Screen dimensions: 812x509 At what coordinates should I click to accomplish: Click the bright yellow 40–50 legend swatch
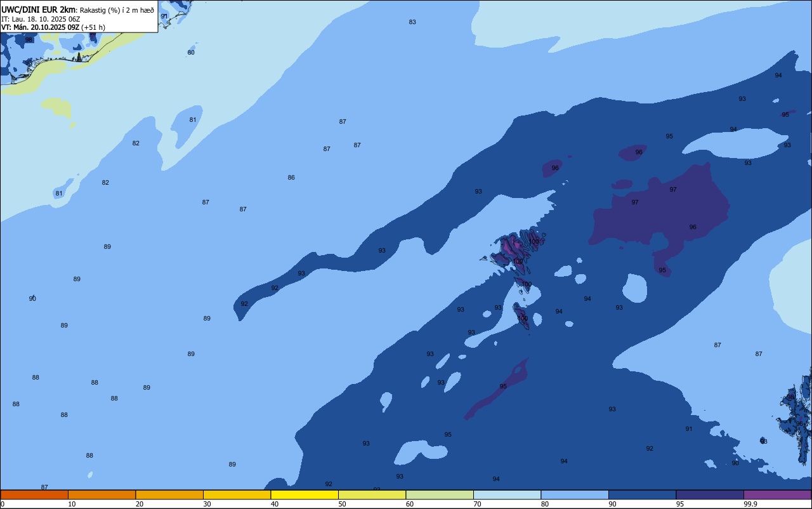click(304, 494)
